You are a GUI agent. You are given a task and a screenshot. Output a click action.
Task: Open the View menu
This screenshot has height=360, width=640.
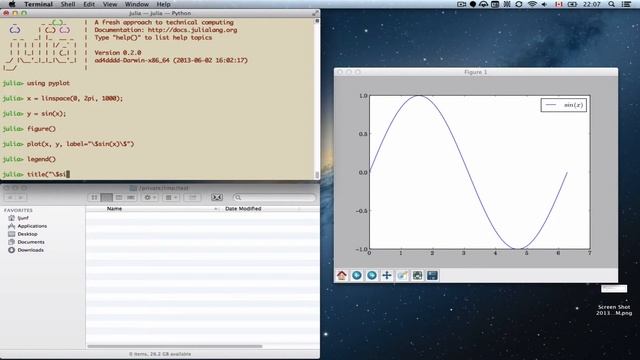[x=110, y=4]
